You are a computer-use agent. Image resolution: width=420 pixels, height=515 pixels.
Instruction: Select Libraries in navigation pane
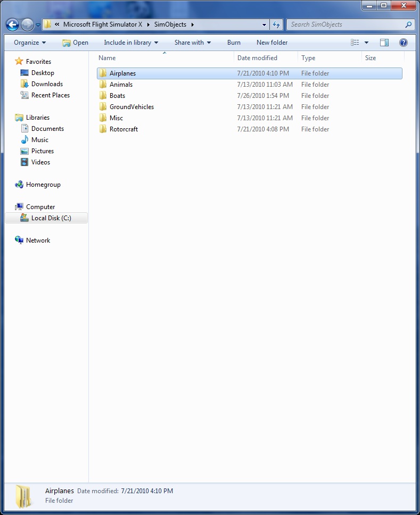click(37, 117)
